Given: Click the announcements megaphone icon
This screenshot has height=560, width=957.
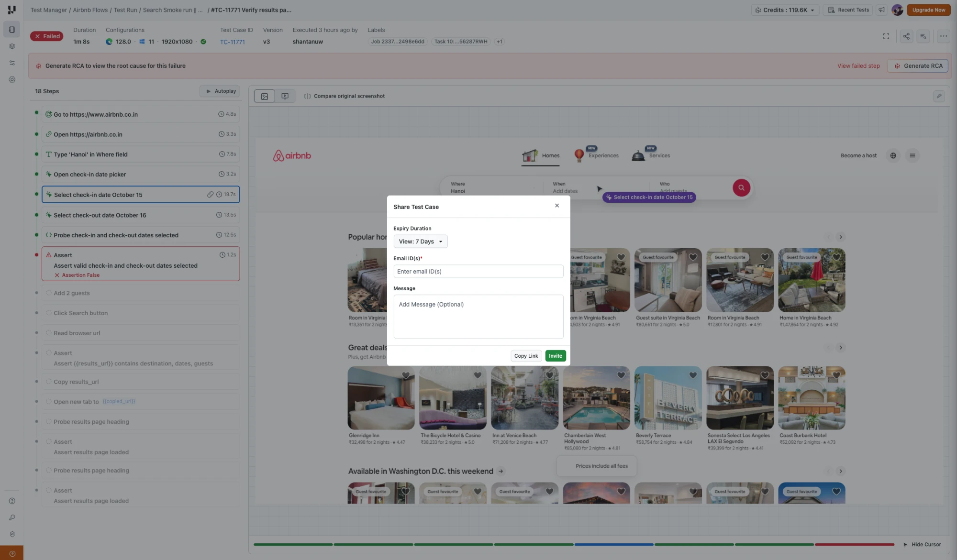Looking at the screenshot, I should click(x=881, y=10).
